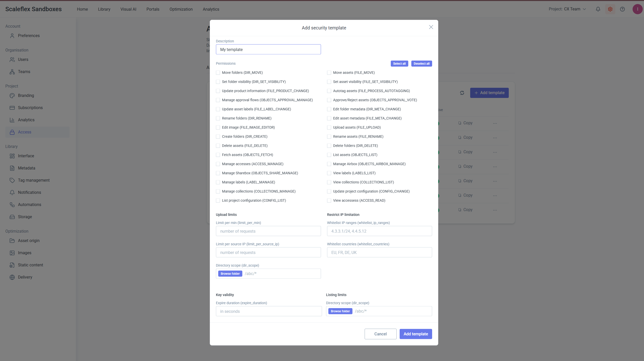Open the Library top menu
644x361 pixels.
pos(104,9)
